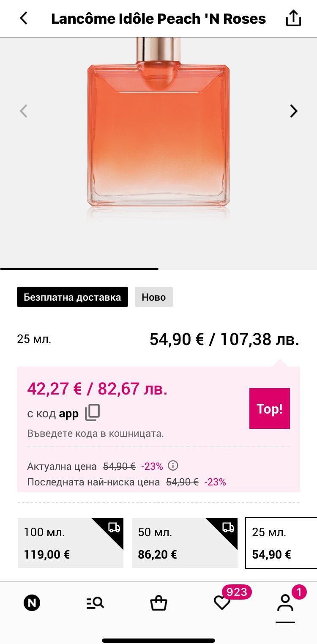Select the 100 мл. size option
Viewport: 317px width, 644px height.
pyautogui.click(x=70, y=543)
